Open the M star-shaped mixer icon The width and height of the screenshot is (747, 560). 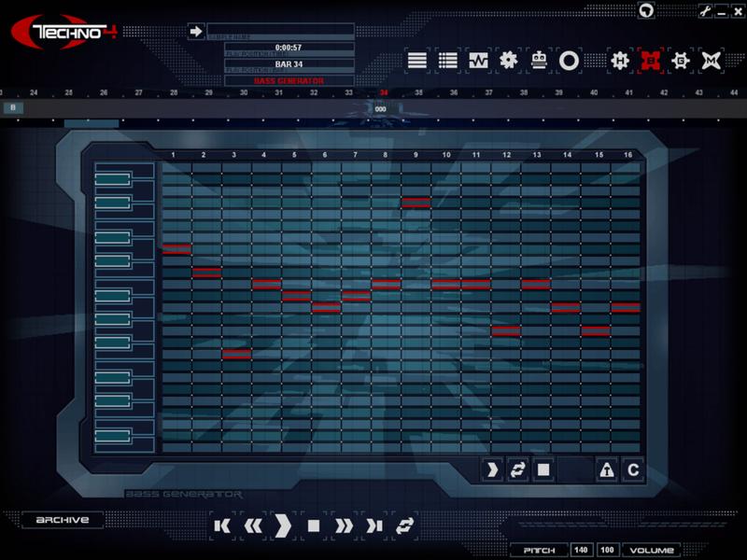711,61
